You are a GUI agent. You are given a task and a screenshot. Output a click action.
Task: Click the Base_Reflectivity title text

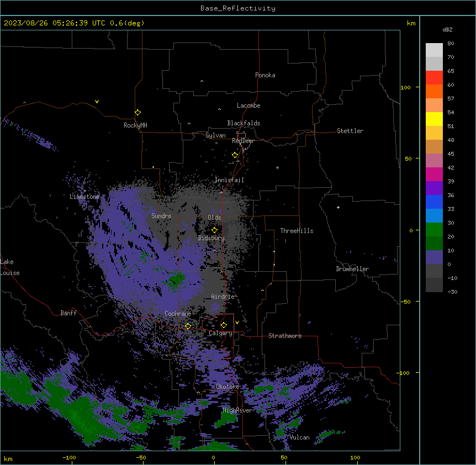(238, 8)
